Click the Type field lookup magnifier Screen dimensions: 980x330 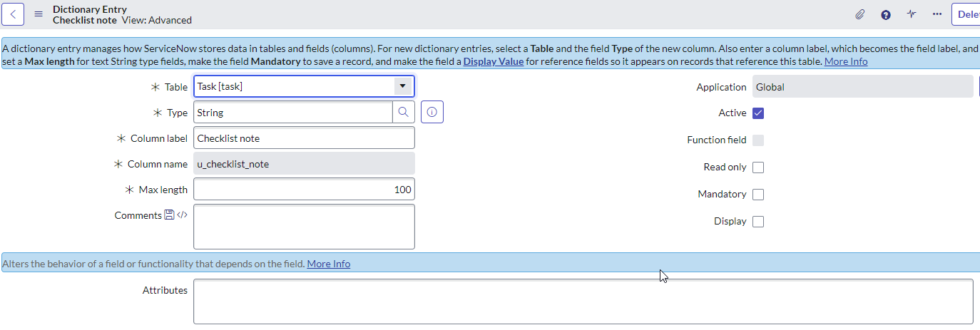(x=403, y=113)
